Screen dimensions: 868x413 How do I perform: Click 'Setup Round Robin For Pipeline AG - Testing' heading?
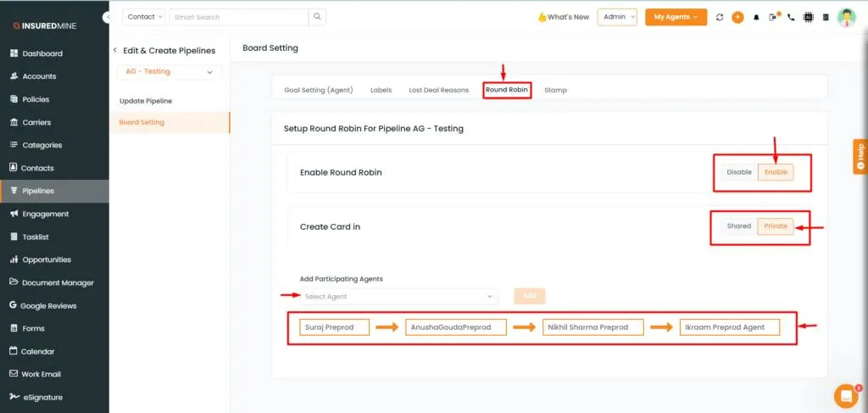(374, 128)
